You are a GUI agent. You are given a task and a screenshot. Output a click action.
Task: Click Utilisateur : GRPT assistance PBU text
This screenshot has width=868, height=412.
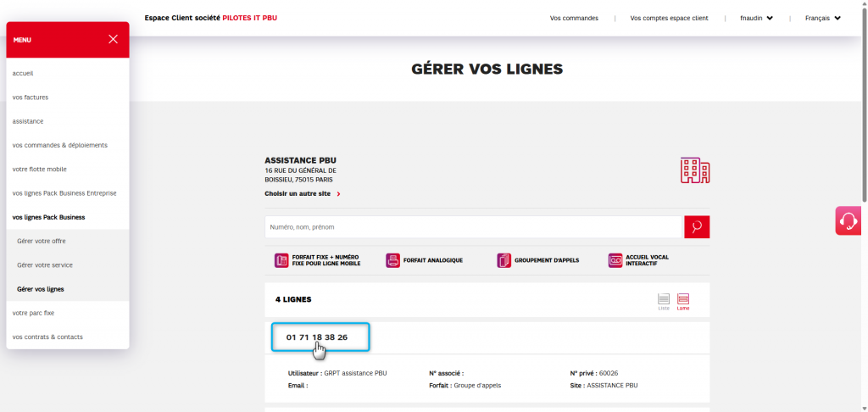click(337, 373)
